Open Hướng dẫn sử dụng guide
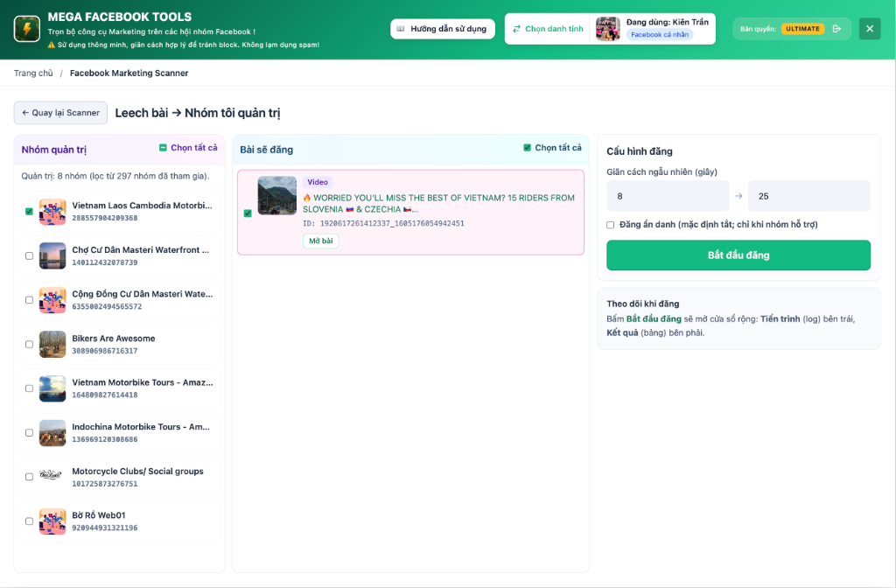The height and width of the screenshot is (588, 896). pyautogui.click(x=443, y=29)
